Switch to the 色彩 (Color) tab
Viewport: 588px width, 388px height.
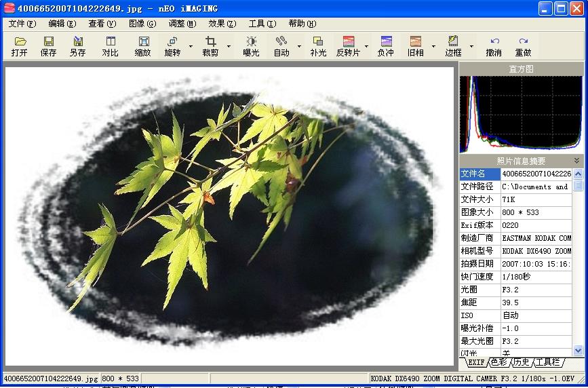point(498,362)
